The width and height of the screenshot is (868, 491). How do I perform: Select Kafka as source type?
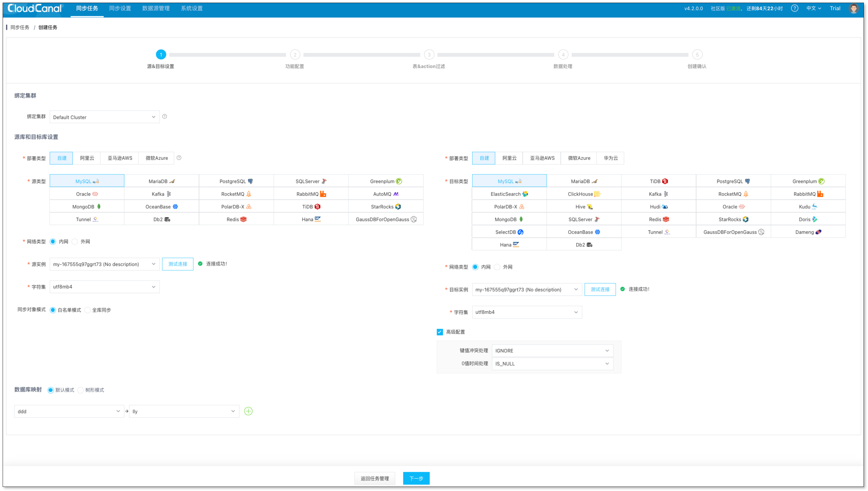(161, 194)
